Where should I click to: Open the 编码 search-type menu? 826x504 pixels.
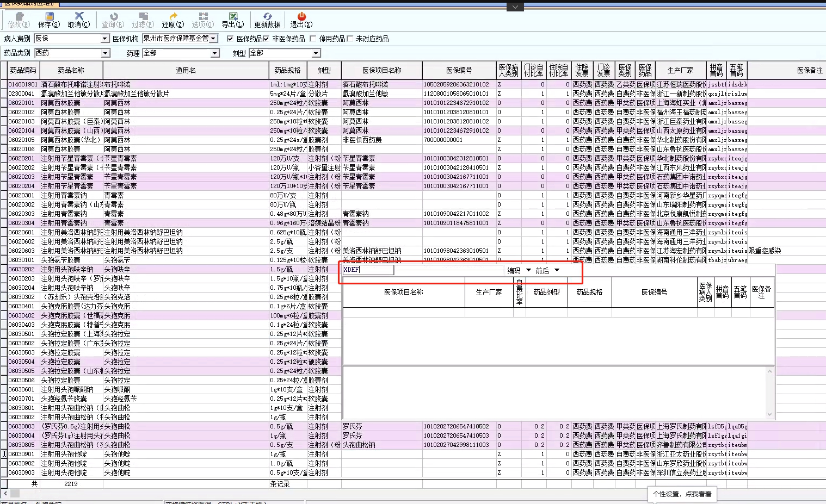click(528, 270)
